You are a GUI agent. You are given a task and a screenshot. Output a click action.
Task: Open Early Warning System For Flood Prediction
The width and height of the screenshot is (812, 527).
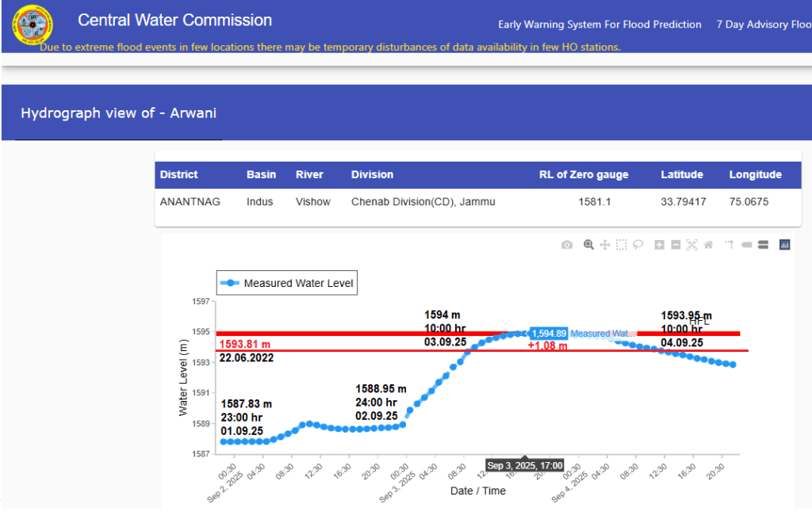click(599, 25)
